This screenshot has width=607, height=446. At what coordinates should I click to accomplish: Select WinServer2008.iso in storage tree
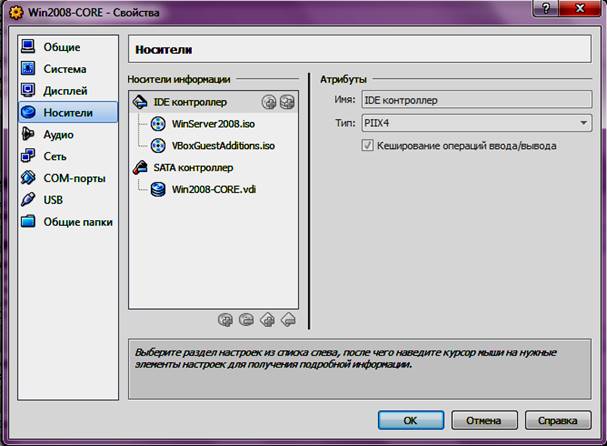pyautogui.click(x=213, y=124)
